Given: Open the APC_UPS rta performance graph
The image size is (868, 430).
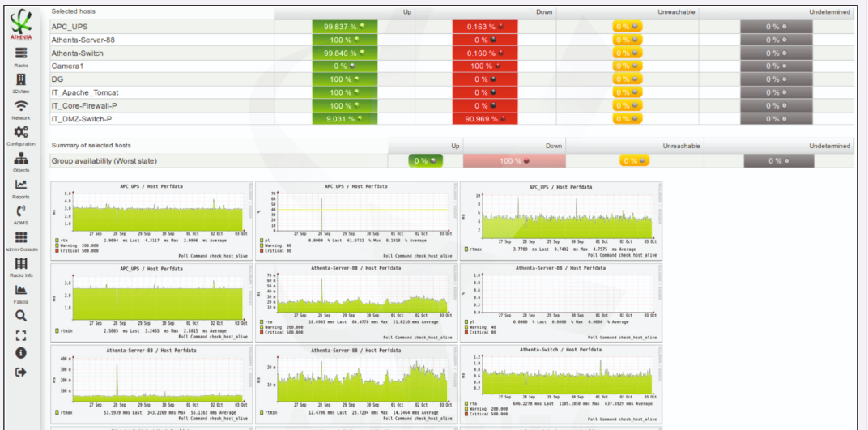Looking at the screenshot, I should pyautogui.click(x=151, y=221).
